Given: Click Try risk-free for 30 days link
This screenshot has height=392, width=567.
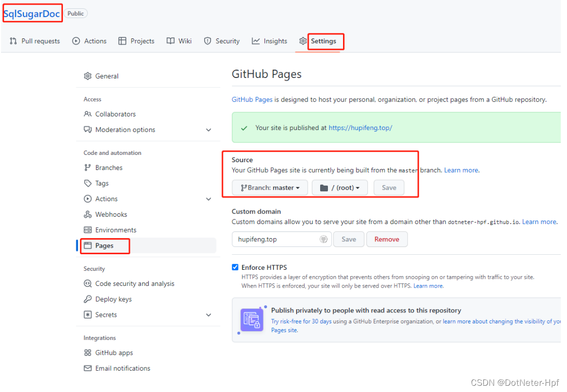Looking at the screenshot, I should (x=301, y=321).
